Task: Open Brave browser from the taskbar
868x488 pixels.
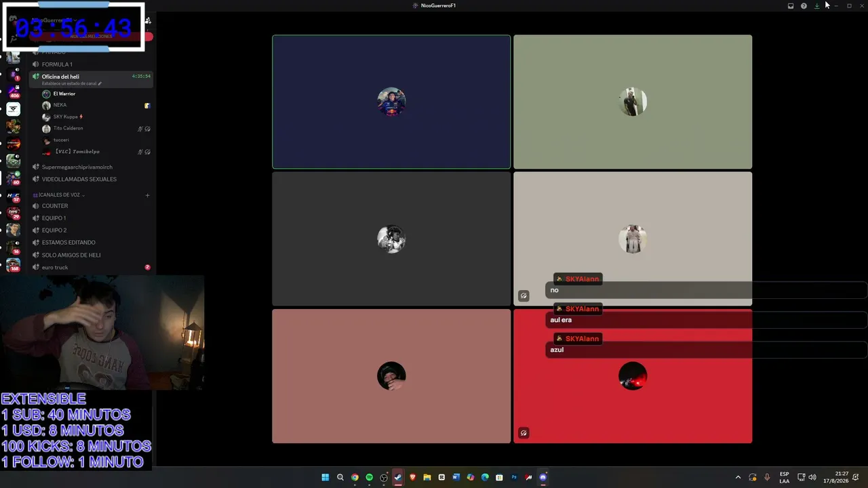Action: click(412, 477)
